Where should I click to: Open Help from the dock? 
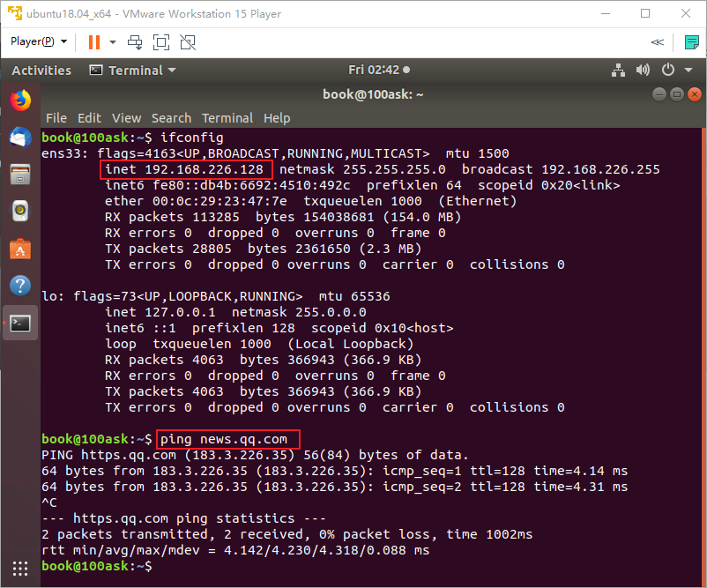[20, 286]
